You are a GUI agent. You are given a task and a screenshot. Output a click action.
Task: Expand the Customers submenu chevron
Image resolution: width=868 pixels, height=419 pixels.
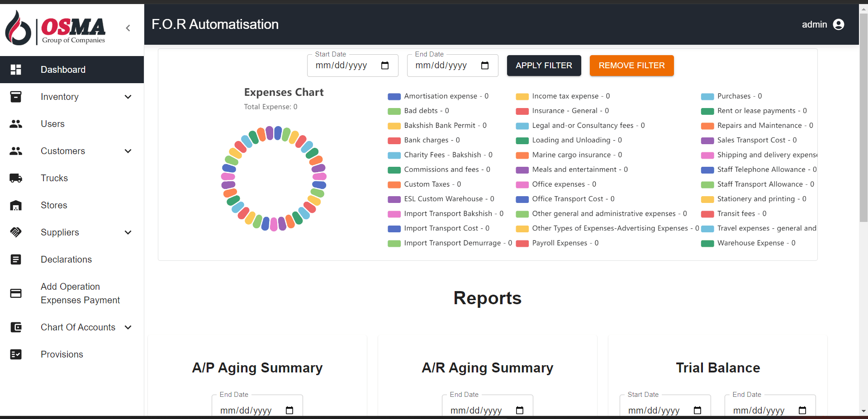click(x=128, y=151)
